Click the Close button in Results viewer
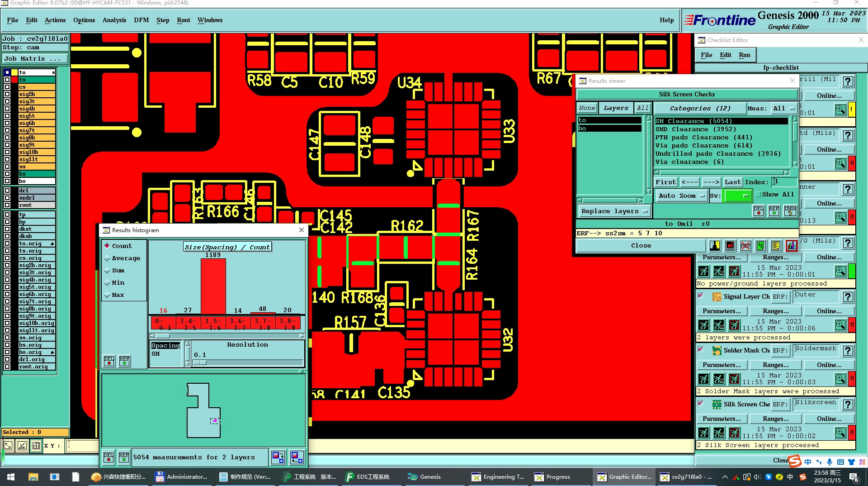868x486 pixels. [x=641, y=245]
